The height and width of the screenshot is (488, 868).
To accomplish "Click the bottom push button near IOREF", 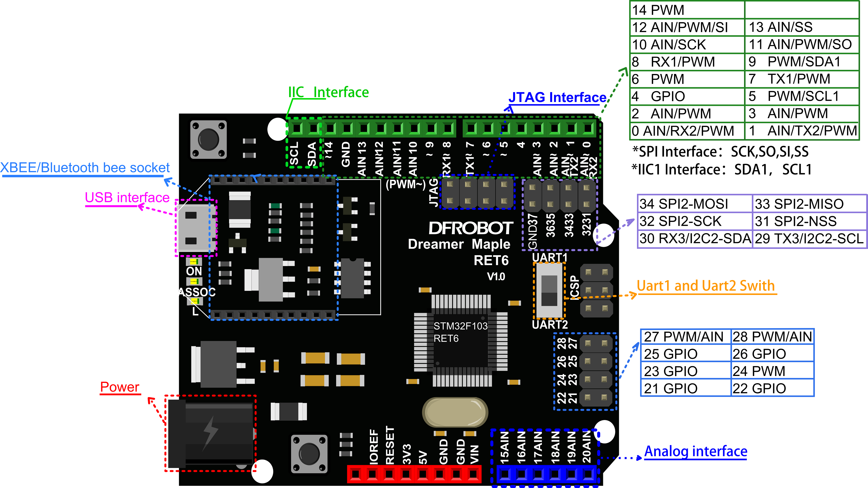I will click(x=309, y=454).
